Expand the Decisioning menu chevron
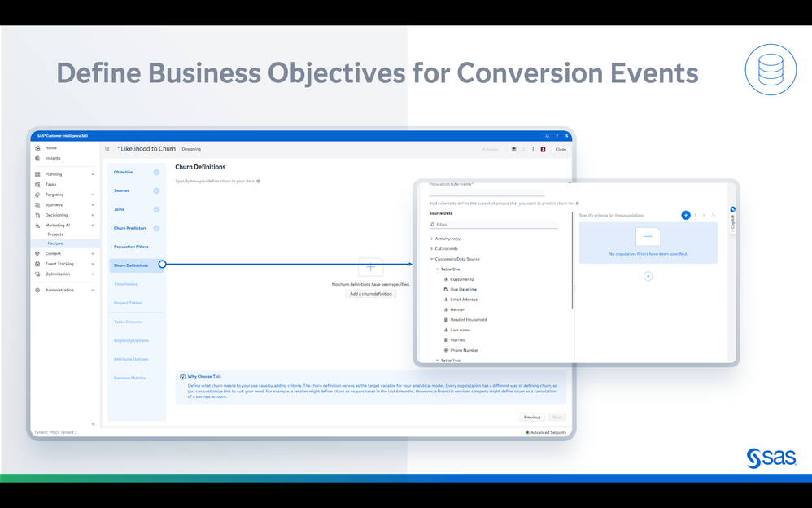The height and width of the screenshot is (508, 812). 93,215
